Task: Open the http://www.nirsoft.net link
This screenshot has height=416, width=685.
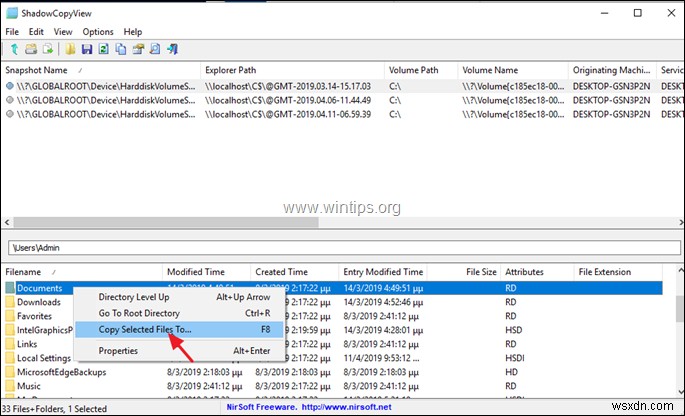Action: click(346, 407)
